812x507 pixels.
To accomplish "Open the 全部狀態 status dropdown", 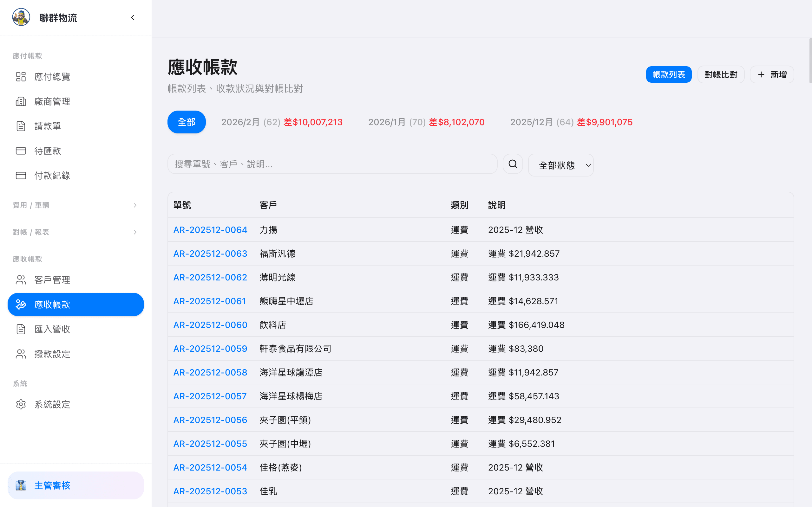I will [560, 165].
